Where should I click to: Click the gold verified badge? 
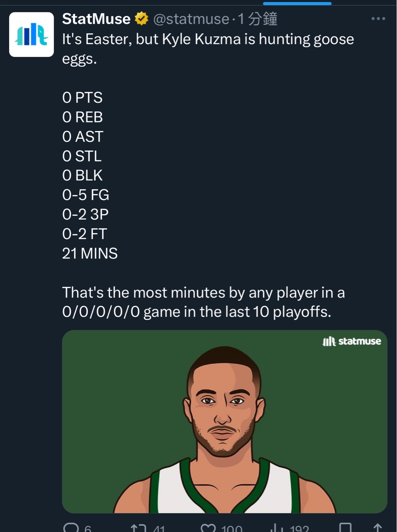click(x=142, y=19)
